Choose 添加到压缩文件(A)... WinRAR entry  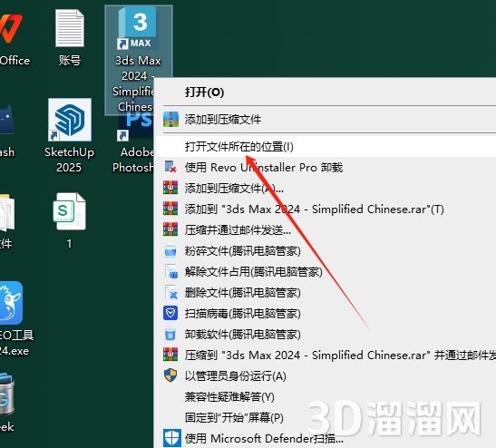point(326,189)
